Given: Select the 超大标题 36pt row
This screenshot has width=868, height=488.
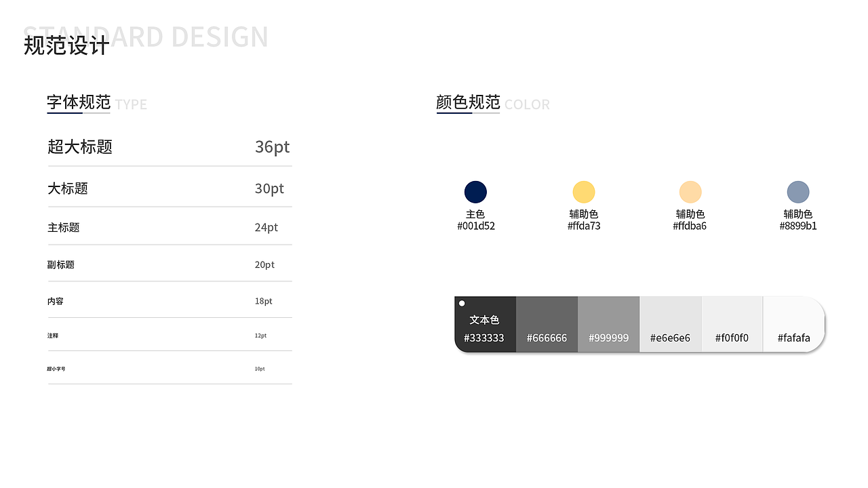Looking at the screenshot, I should click(x=170, y=146).
